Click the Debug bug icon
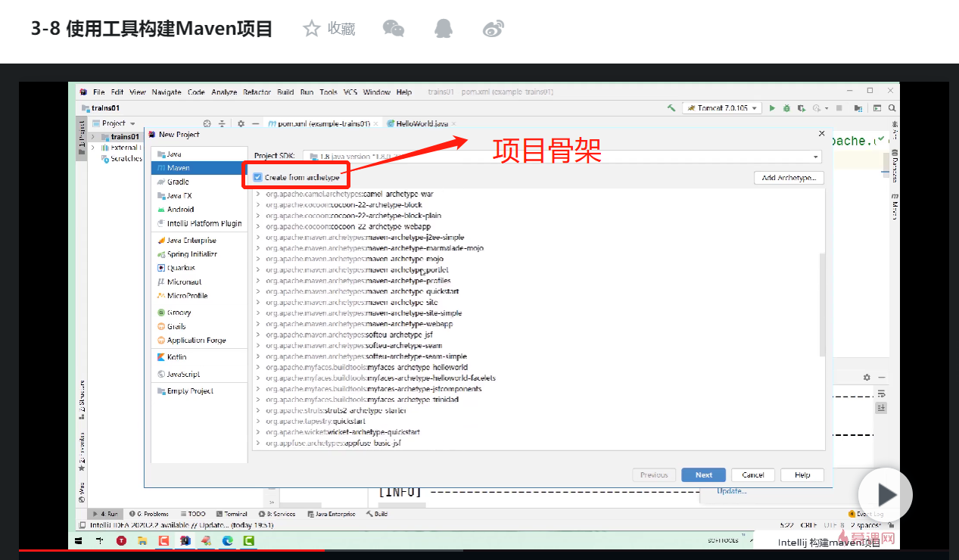The height and width of the screenshot is (560, 959). pos(787,108)
